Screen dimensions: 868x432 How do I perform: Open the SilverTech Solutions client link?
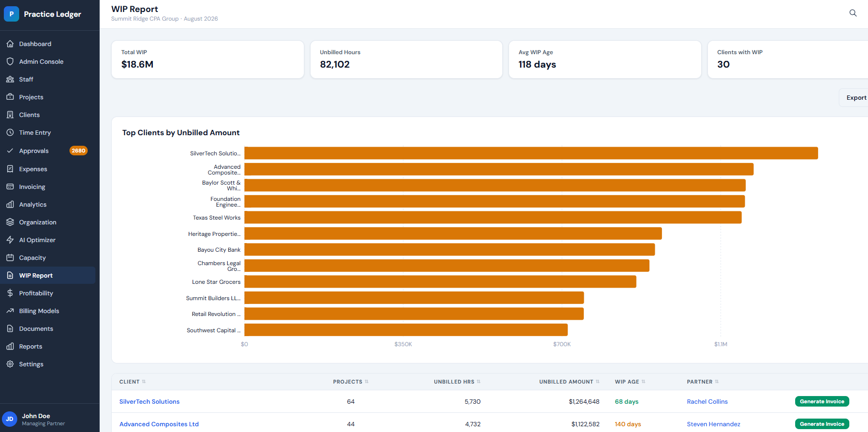150,401
